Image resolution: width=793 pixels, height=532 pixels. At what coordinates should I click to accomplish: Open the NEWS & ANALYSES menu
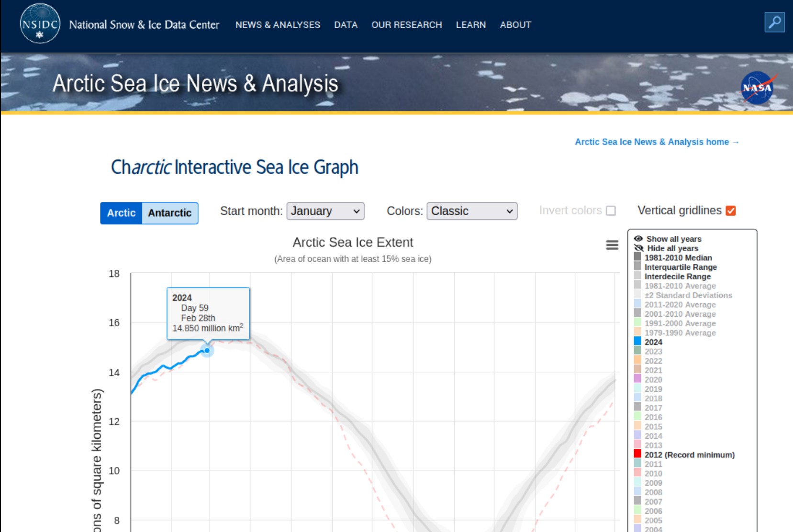click(278, 25)
